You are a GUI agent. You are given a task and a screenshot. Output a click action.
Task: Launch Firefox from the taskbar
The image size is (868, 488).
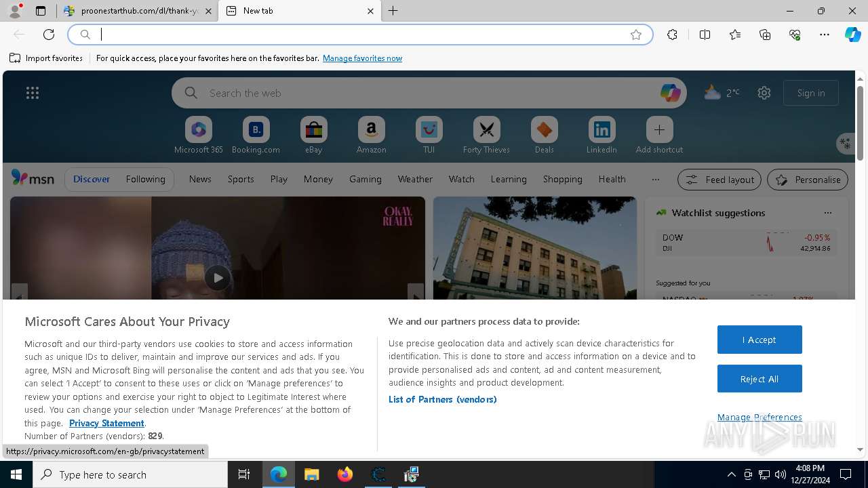click(x=345, y=474)
